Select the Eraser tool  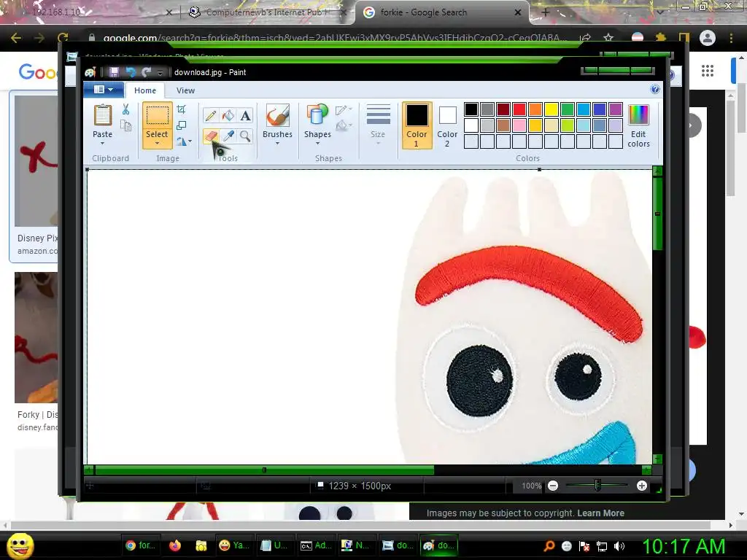point(210,136)
